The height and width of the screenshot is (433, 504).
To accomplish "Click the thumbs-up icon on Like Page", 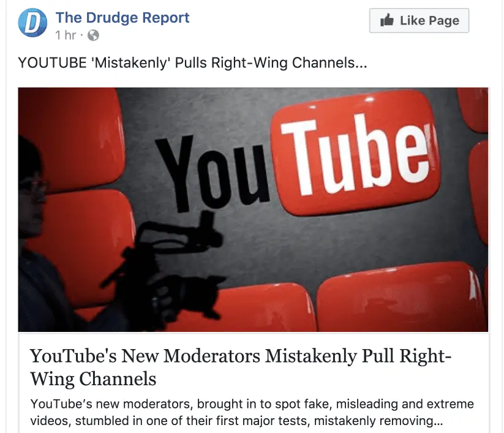I will click(386, 20).
